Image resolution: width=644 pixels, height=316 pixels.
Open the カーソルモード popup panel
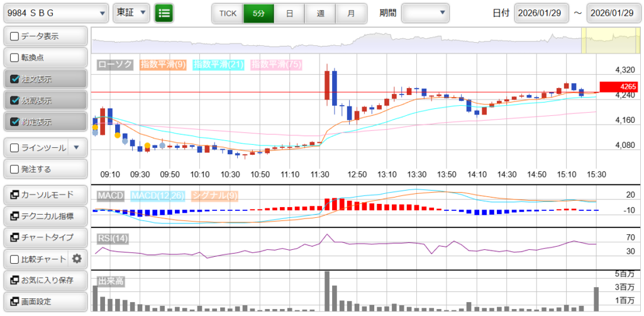[x=45, y=195]
